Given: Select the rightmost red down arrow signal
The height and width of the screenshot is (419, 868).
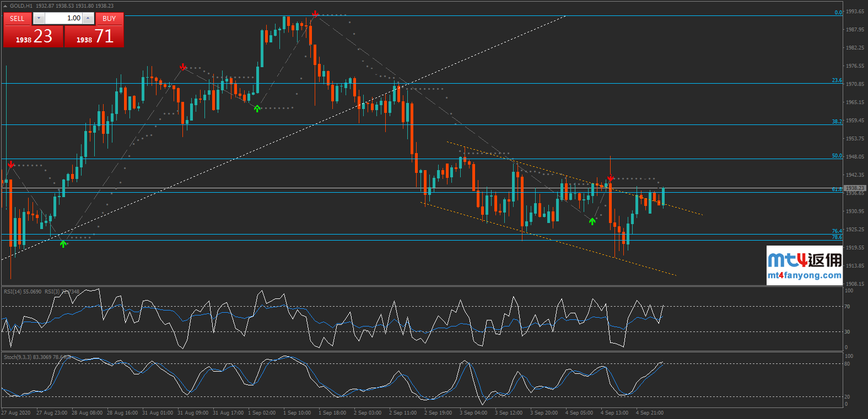Looking at the screenshot, I should point(611,178).
